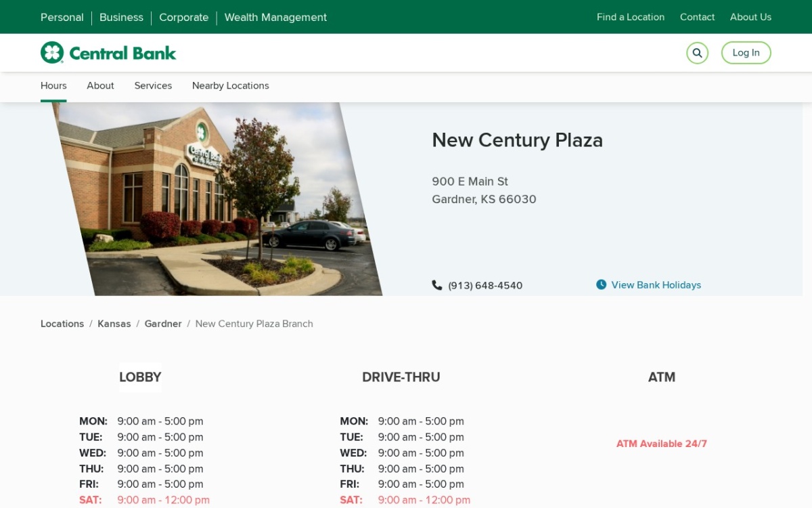Go to Gardner breadcrumb

coord(163,324)
